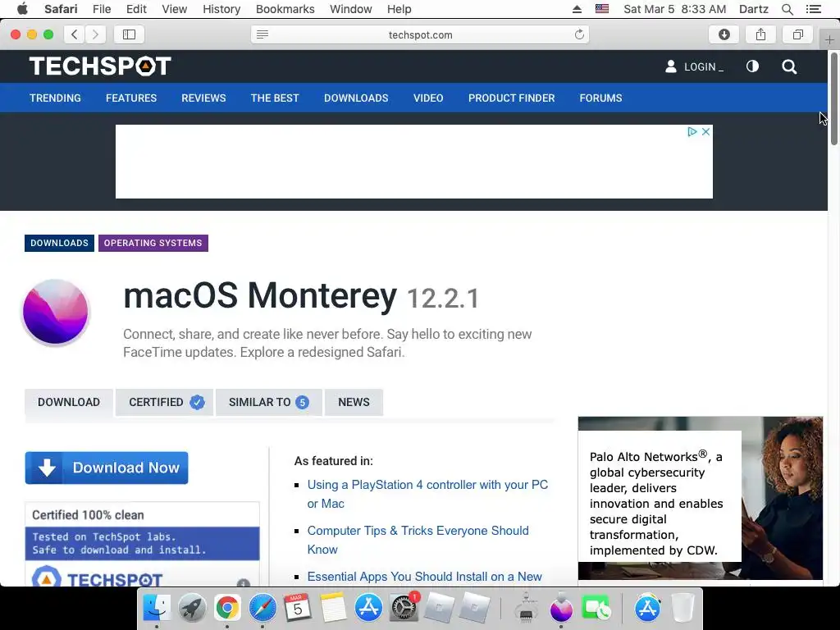
Task: Show the Safari sidebar
Action: tap(129, 34)
